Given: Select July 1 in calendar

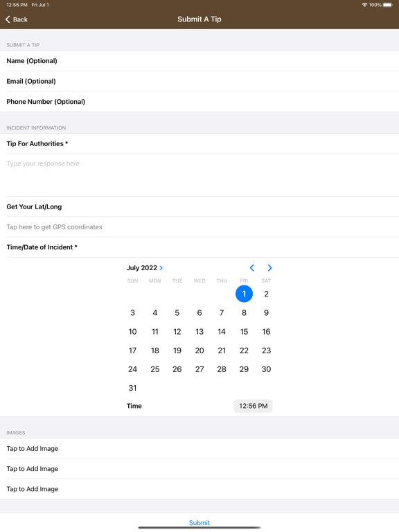Looking at the screenshot, I should pos(244,294).
